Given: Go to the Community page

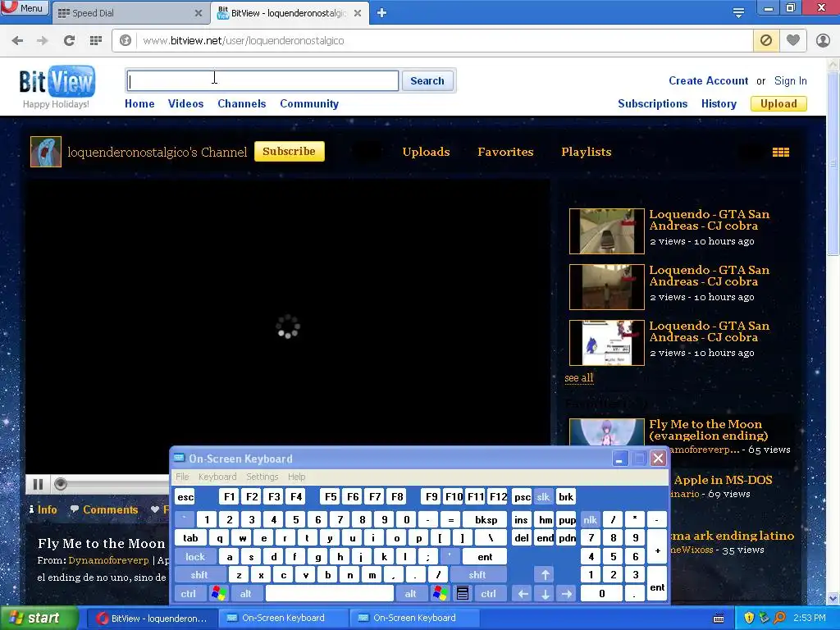Looking at the screenshot, I should pyautogui.click(x=309, y=104).
